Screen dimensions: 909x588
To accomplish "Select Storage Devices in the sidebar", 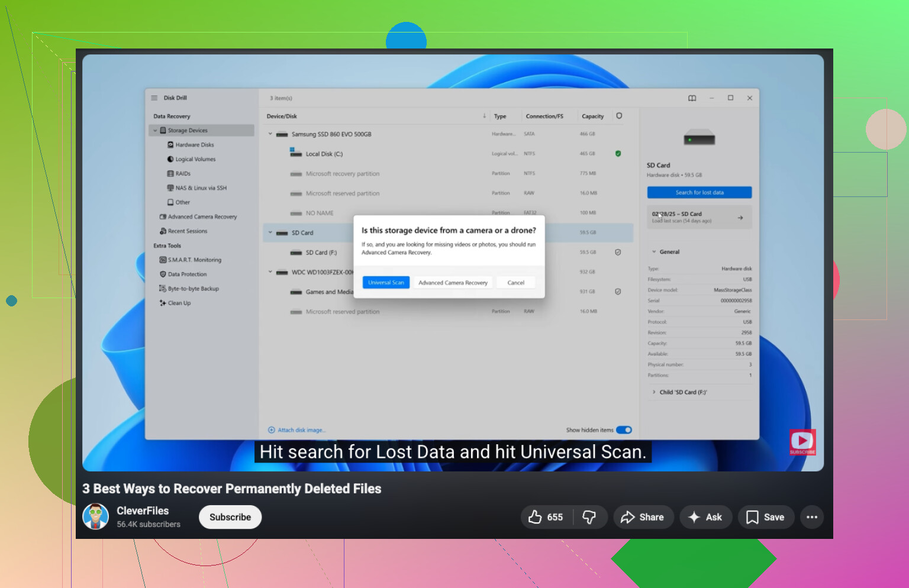I will (x=202, y=131).
